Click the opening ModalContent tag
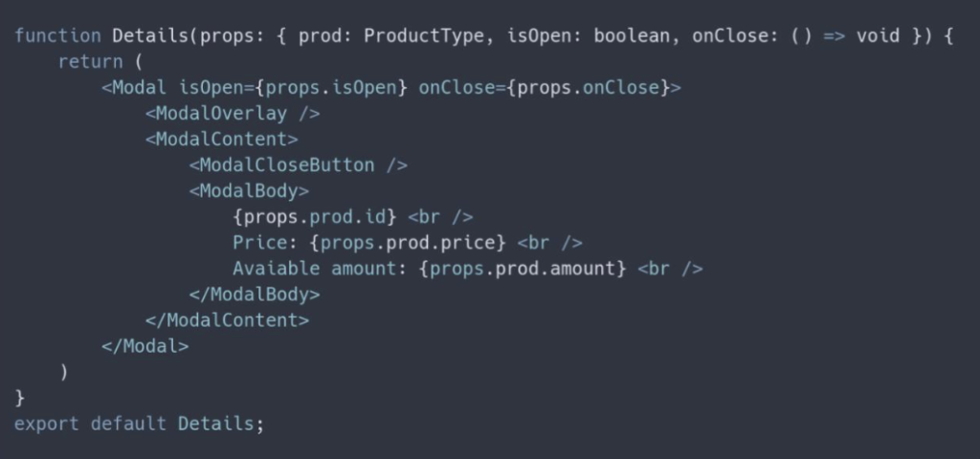Image resolution: width=980 pixels, height=459 pixels. pos(222,140)
